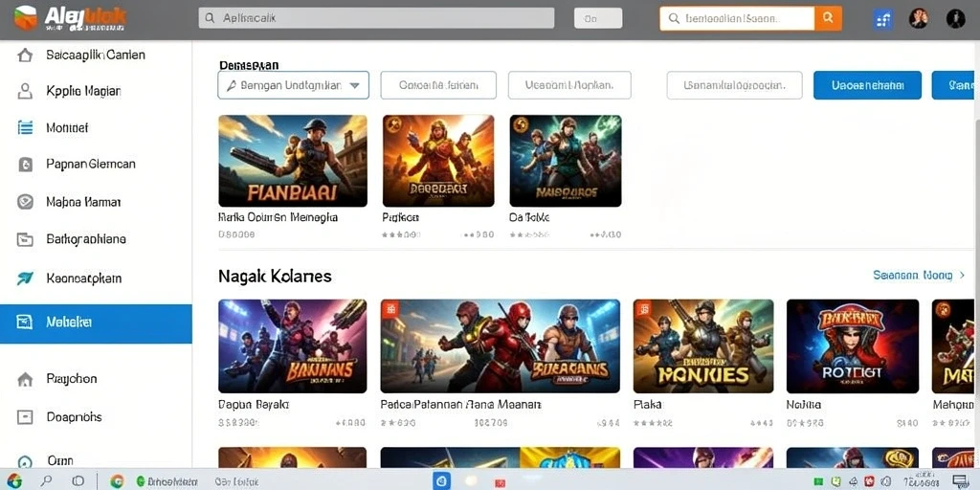Click the red badge on the Padca Patannan thumbnail
Image resolution: width=980 pixels, height=490 pixels.
tap(390, 308)
